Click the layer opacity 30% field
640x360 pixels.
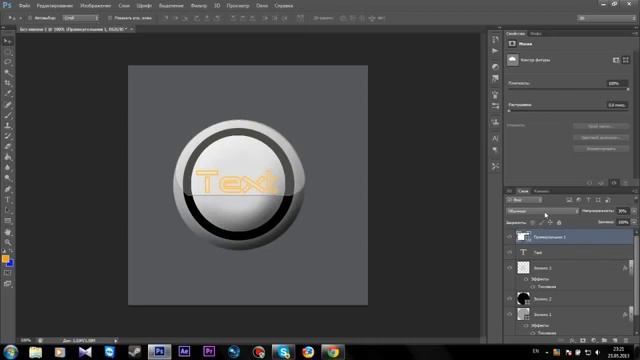pos(622,211)
